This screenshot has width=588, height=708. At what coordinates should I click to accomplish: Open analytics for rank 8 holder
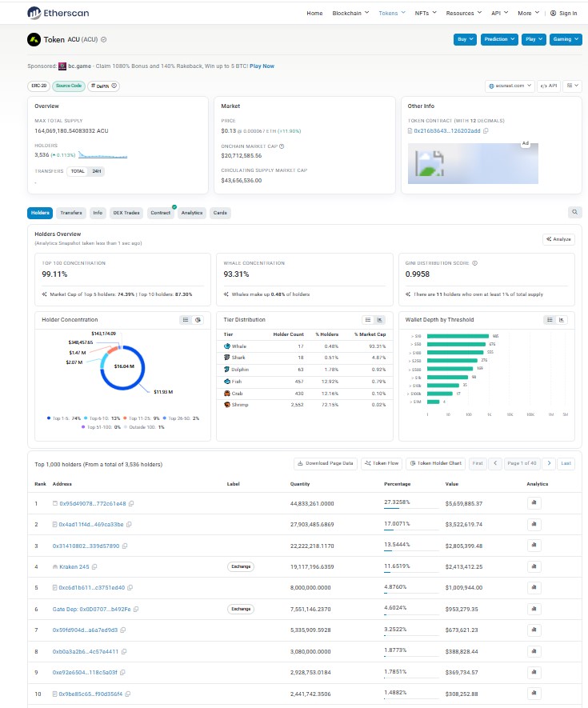(534, 651)
